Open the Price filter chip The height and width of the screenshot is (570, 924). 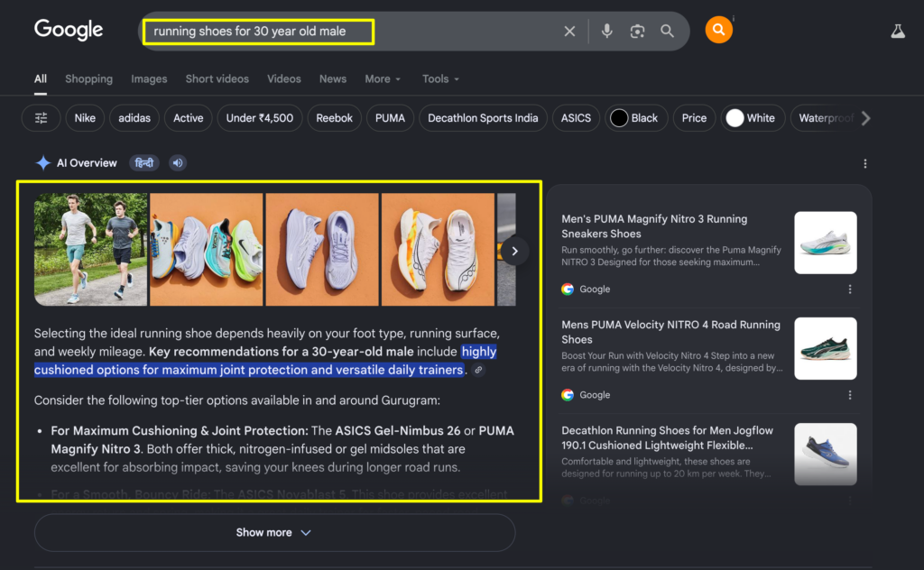tap(694, 118)
